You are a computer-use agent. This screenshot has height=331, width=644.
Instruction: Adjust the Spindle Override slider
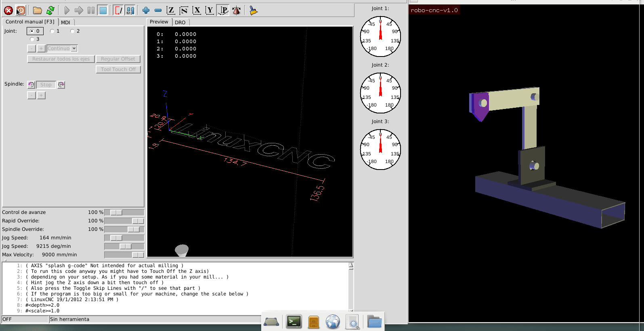(x=124, y=229)
